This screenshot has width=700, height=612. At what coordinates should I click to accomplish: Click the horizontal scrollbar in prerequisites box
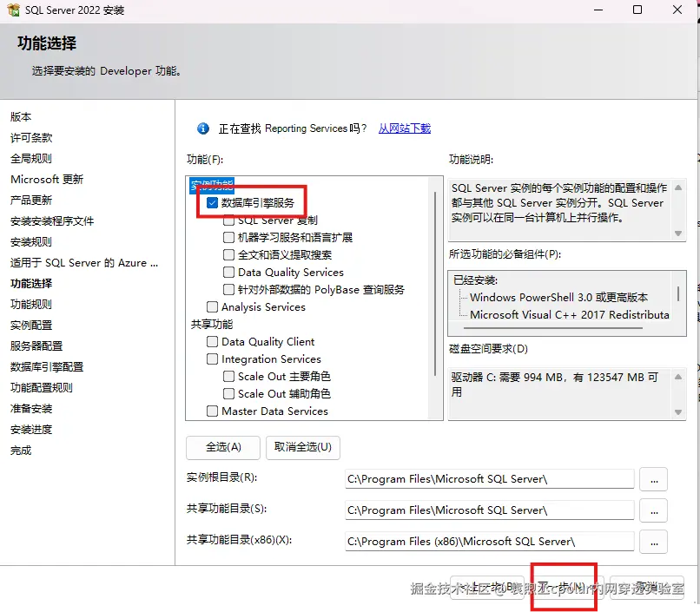[553, 328]
